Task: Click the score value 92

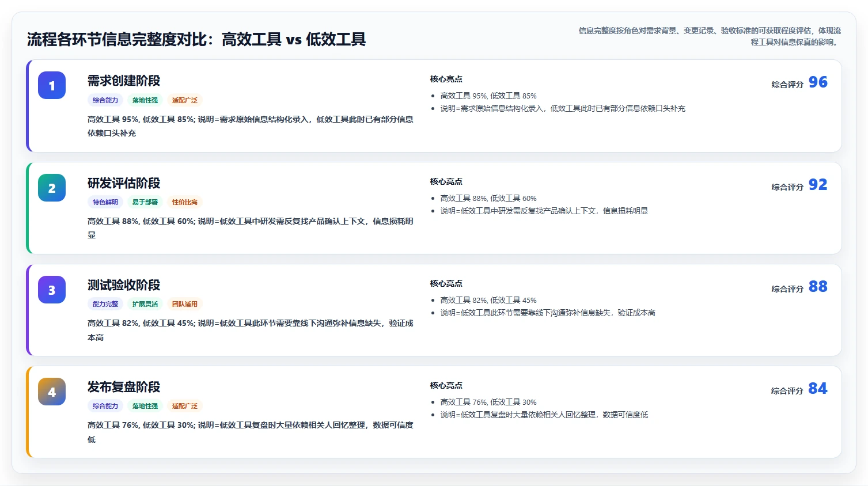Action: tap(818, 185)
